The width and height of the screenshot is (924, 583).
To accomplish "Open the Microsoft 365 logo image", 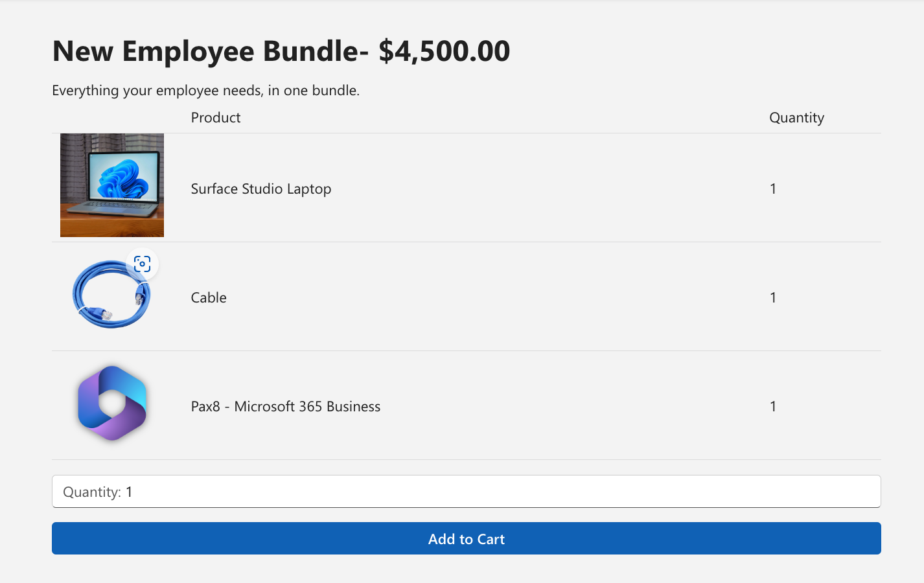I will 112,403.
